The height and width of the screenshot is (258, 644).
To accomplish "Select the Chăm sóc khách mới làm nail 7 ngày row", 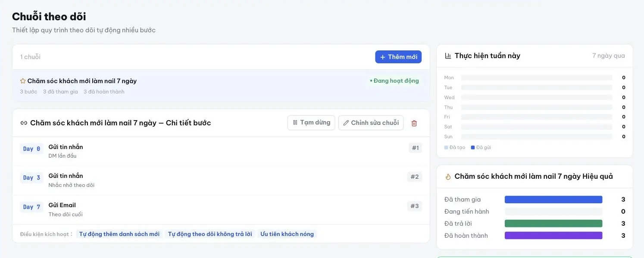I will click(221, 86).
